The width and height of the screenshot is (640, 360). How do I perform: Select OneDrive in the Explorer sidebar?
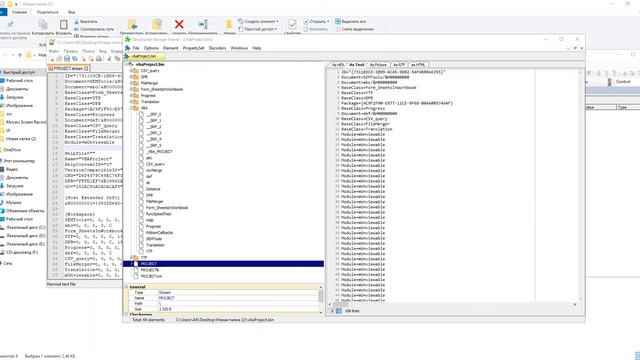point(11,150)
